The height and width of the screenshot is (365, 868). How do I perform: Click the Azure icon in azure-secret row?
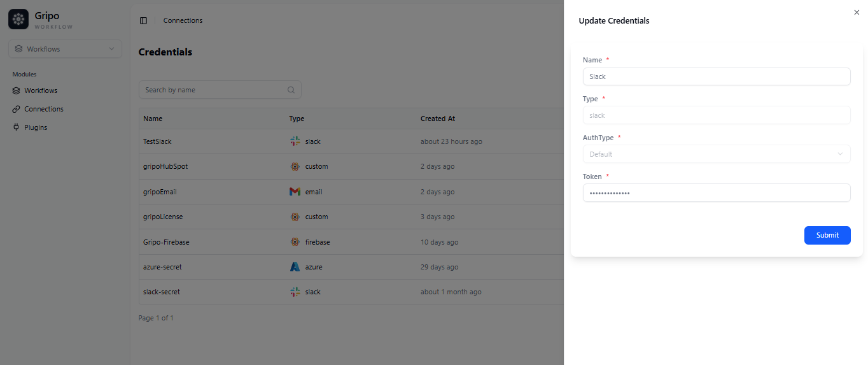295,267
